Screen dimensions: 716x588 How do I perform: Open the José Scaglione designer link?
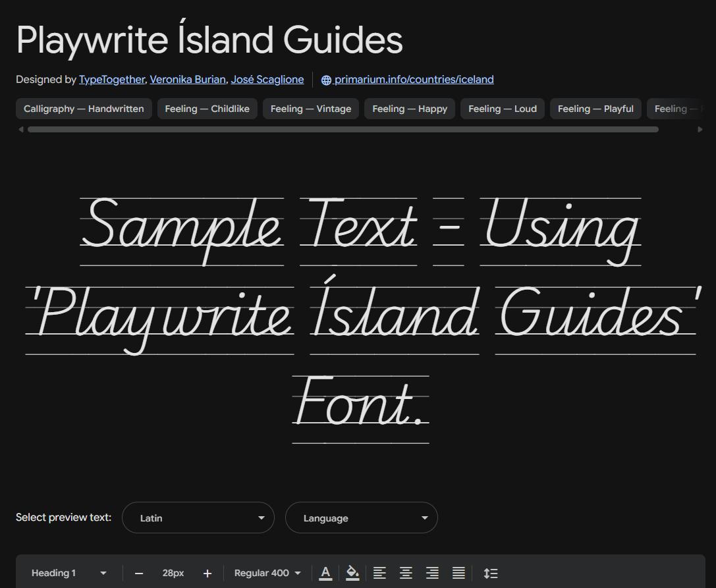(x=267, y=80)
